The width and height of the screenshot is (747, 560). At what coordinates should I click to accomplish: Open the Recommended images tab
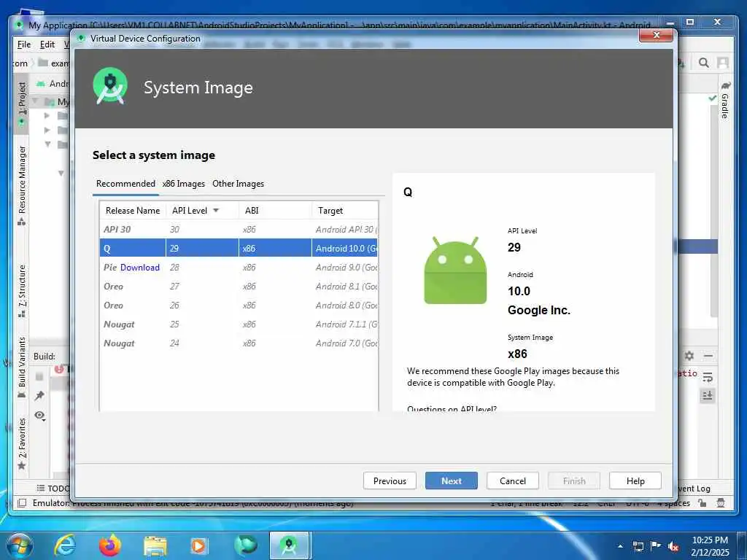[125, 184]
